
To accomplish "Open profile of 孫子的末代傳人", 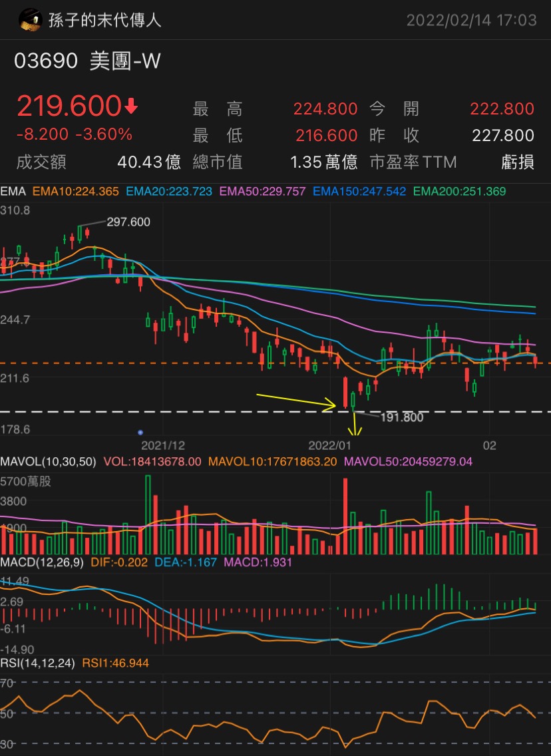I will (x=104, y=20).
